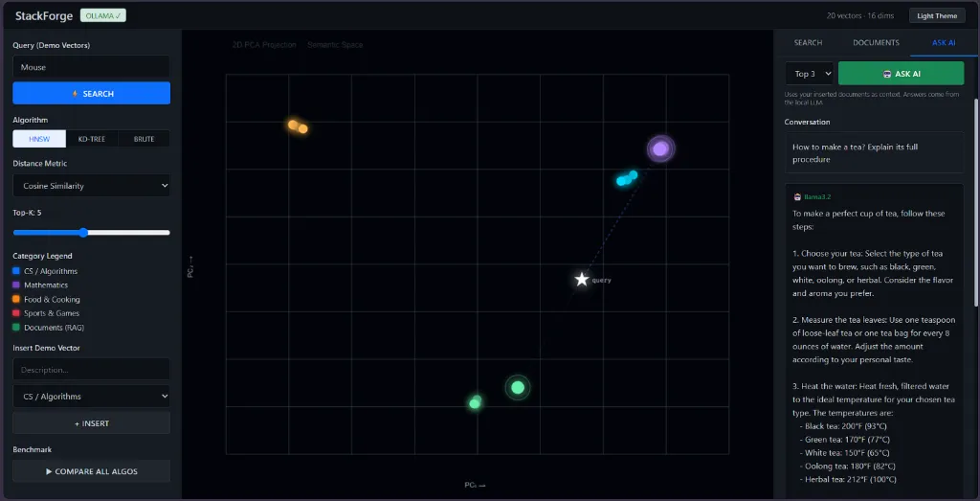Select the BRUTE algorithm option
Image resolution: width=980 pixels, height=501 pixels.
(x=144, y=139)
